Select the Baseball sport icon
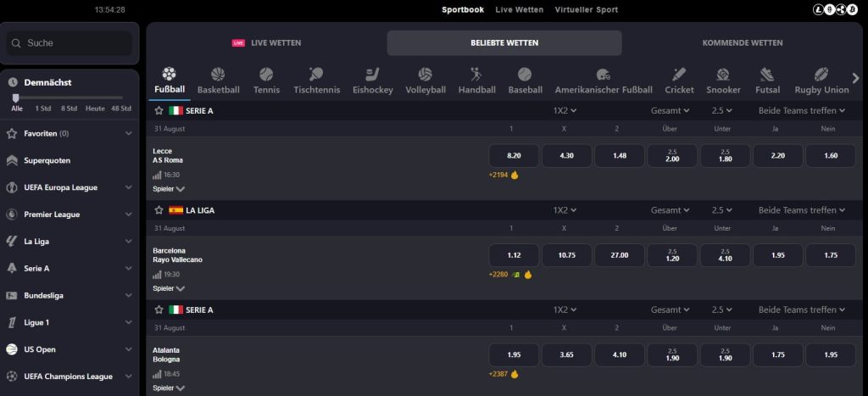868x396 pixels. pyautogui.click(x=525, y=74)
